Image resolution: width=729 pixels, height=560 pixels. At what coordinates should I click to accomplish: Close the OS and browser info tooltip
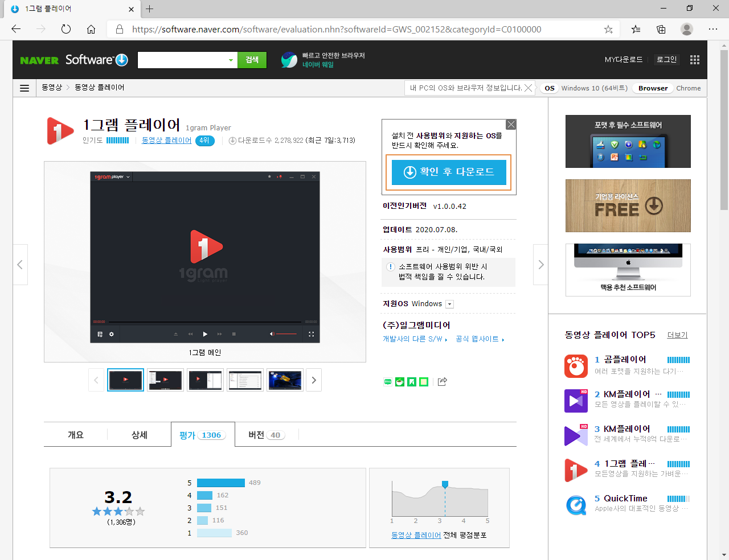[x=529, y=88]
